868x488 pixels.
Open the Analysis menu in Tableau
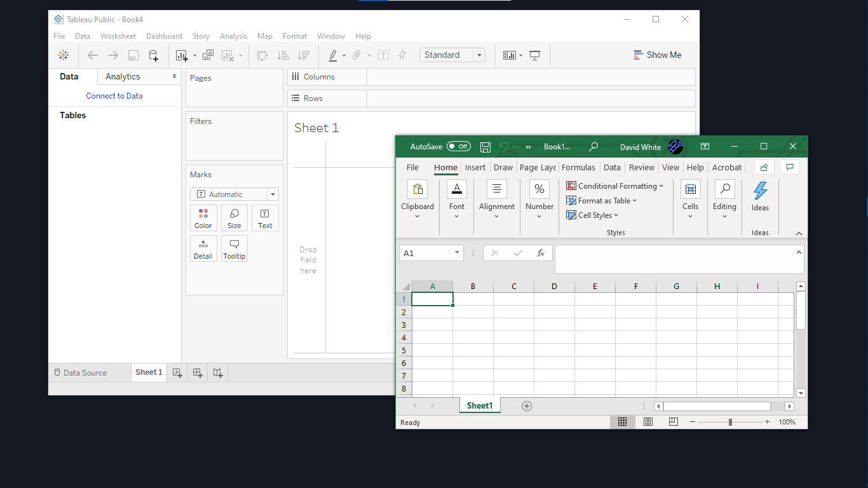(233, 36)
